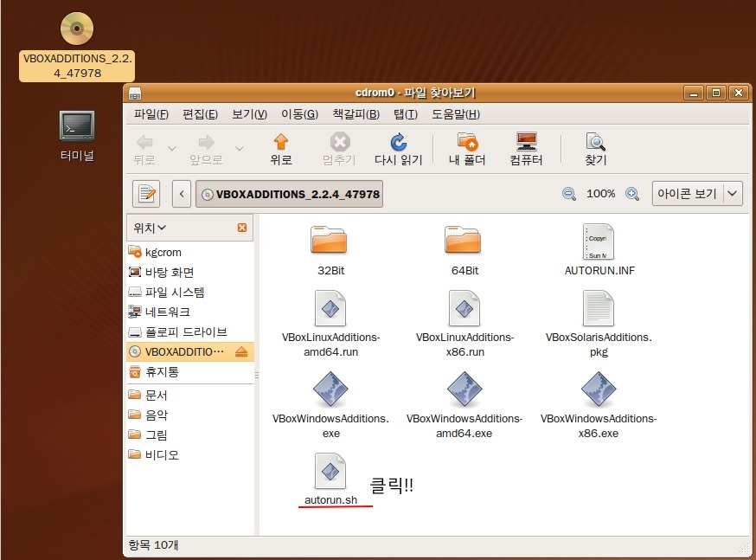Zoom in with the plus magnifier
The width and height of the screenshot is (756, 560).
coord(632,194)
